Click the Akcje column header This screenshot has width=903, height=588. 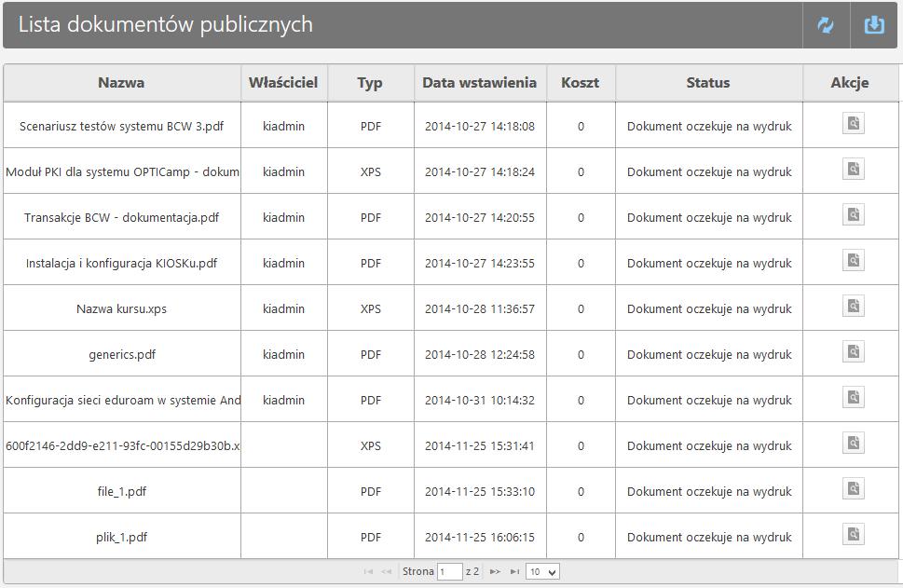[x=850, y=83]
